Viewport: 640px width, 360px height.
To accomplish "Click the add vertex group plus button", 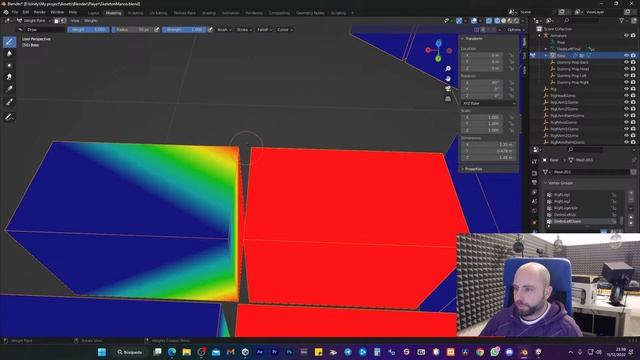I will click(631, 193).
